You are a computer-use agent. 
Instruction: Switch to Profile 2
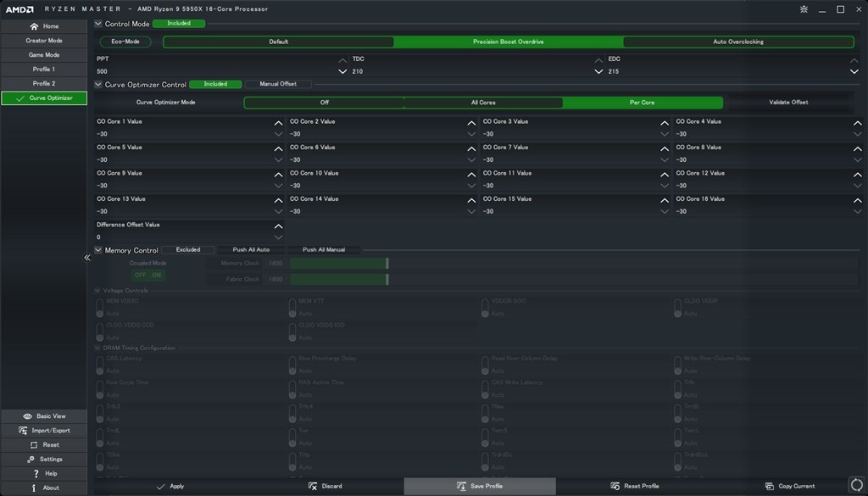tap(44, 84)
